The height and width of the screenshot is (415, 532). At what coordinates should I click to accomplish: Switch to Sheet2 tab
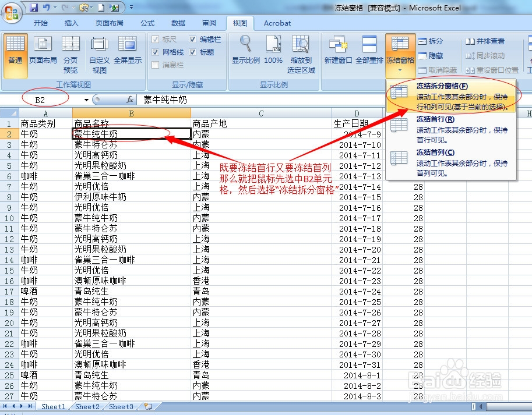point(87,406)
